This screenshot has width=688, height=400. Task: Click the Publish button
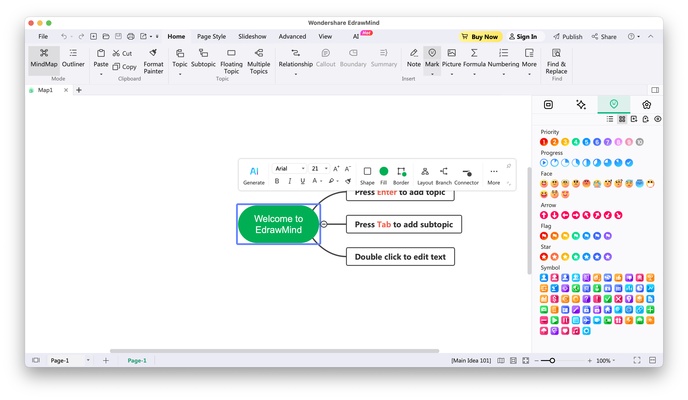(568, 37)
